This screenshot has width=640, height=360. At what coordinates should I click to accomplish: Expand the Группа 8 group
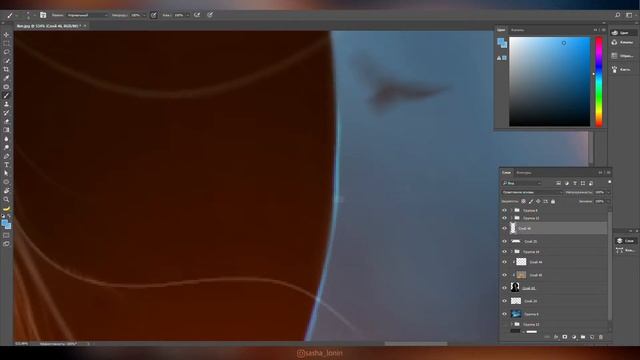point(511,210)
